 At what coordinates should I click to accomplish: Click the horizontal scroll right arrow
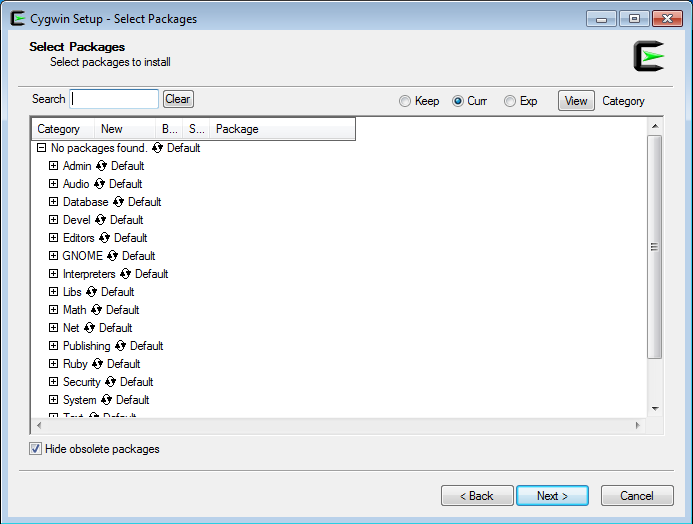[x=637, y=425]
